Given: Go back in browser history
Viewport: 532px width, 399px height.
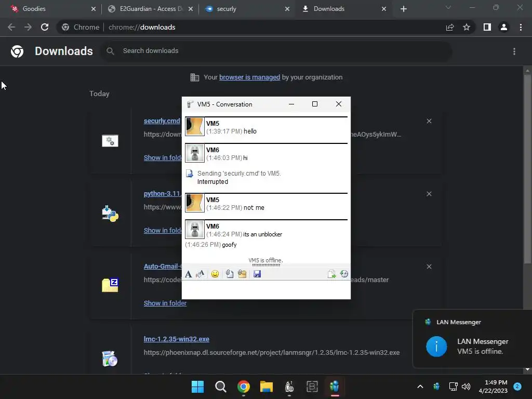Looking at the screenshot, I should click(11, 27).
